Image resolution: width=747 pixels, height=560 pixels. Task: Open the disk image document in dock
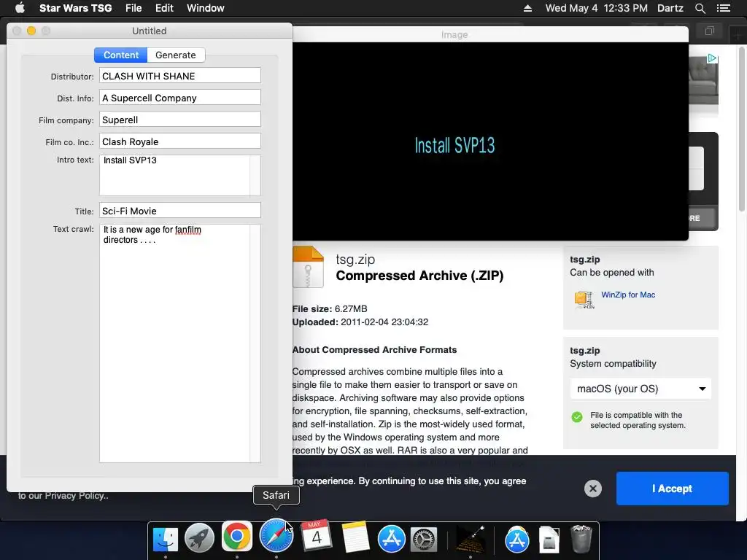click(549, 540)
